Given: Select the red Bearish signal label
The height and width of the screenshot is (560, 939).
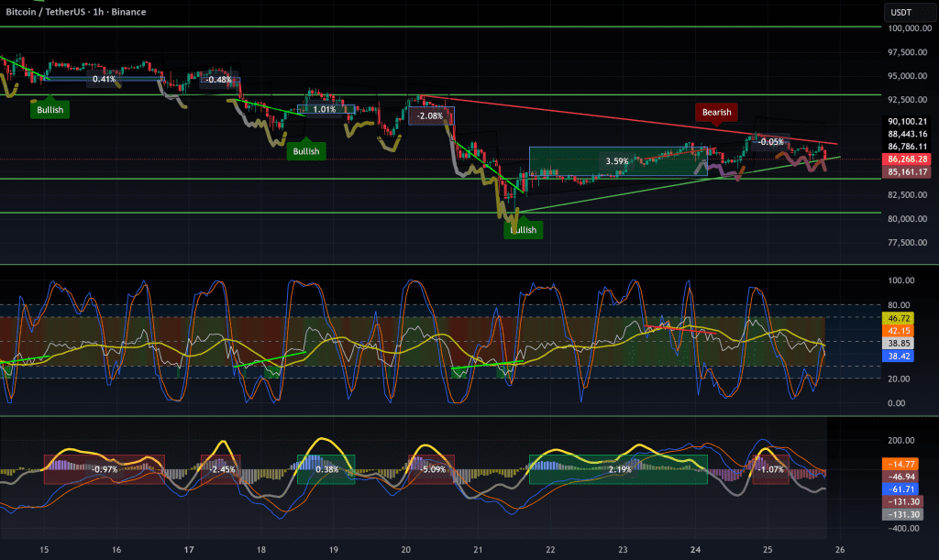Looking at the screenshot, I should pos(716,113).
